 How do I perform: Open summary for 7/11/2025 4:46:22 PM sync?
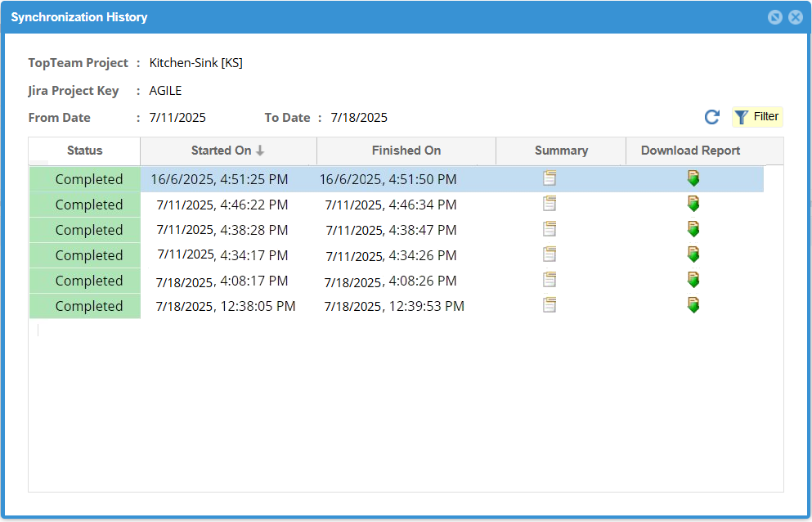[550, 204]
